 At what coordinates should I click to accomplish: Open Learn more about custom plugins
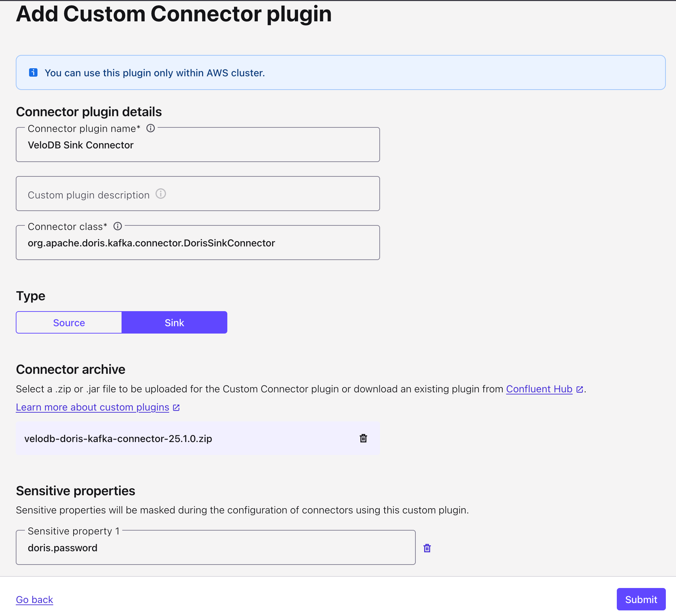(92, 407)
